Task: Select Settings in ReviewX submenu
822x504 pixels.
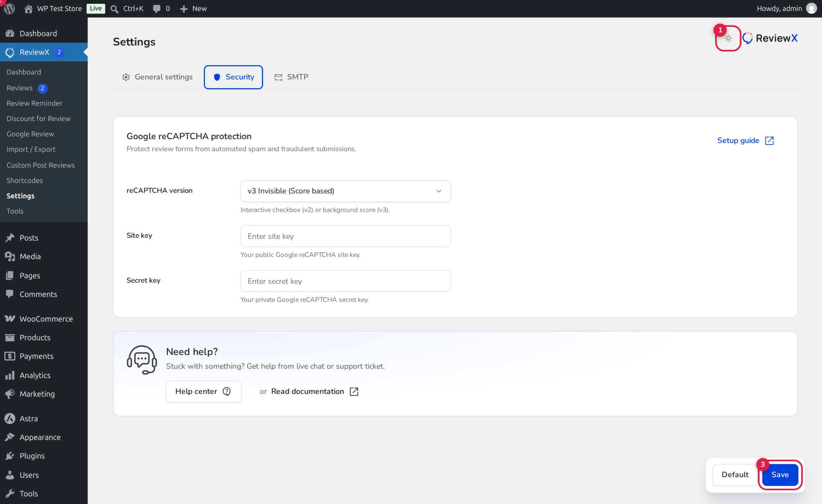Action: click(x=21, y=196)
